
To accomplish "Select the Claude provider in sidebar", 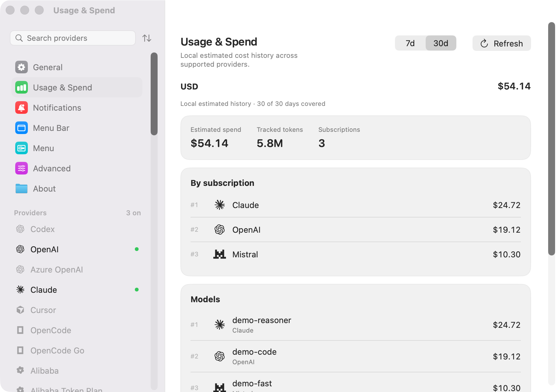I will coord(77,290).
